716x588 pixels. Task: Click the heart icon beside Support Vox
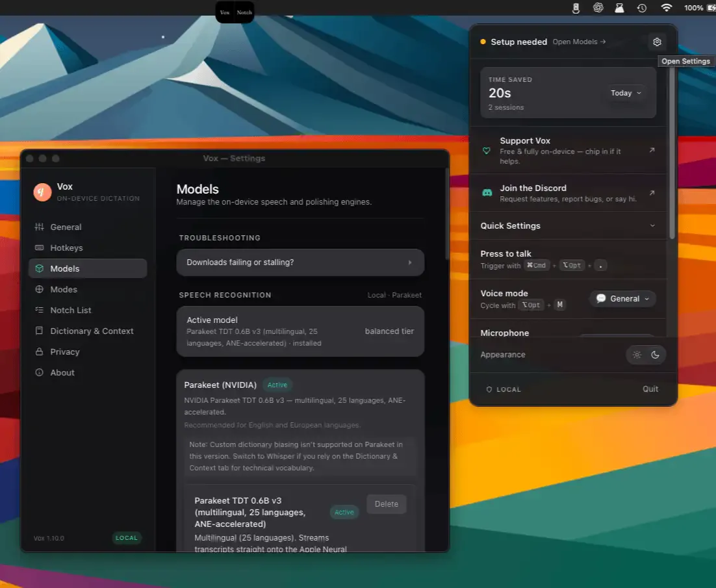487,151
